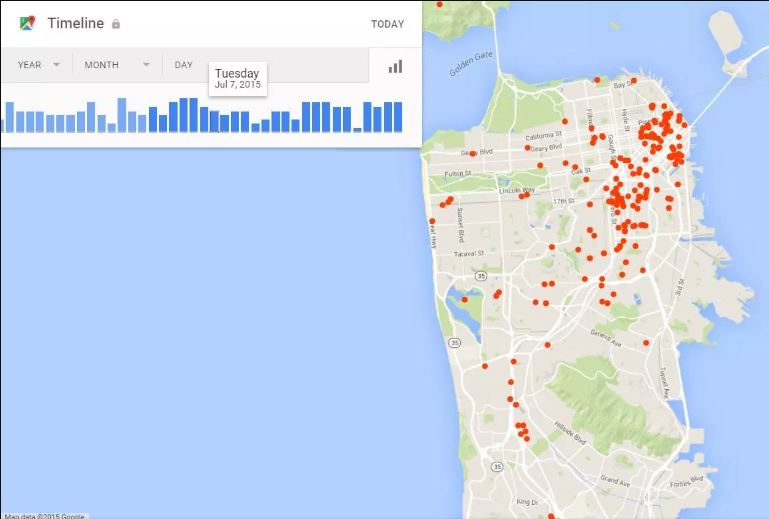Viewport: 769px width, 519px height.
Task: Select the red dot on Great Hwy
Action: pos(432,221)
